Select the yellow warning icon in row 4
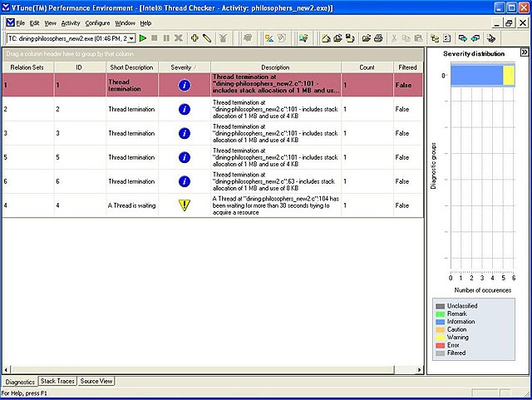Screen dimensions: 532x400 click(185, 205)
